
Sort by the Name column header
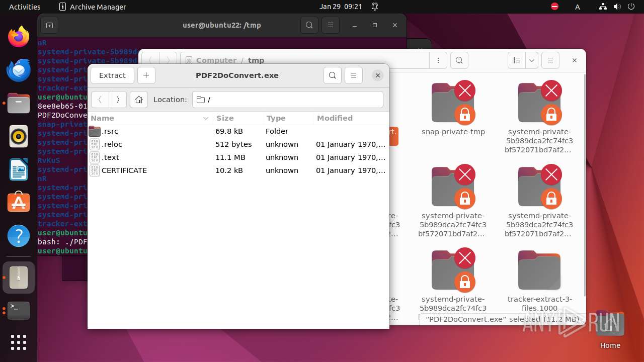(150, 118)
